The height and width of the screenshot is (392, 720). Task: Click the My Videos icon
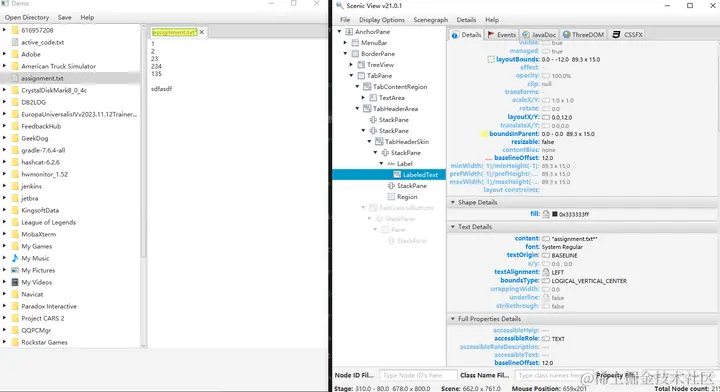15,282
